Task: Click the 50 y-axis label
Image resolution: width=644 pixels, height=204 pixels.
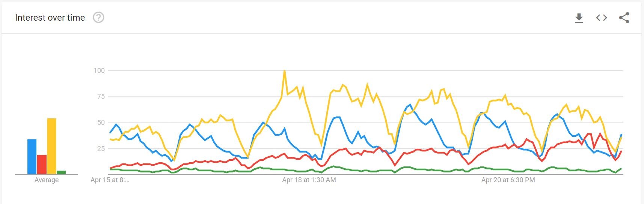Action: pyautogui.click(x=101, y=122)
